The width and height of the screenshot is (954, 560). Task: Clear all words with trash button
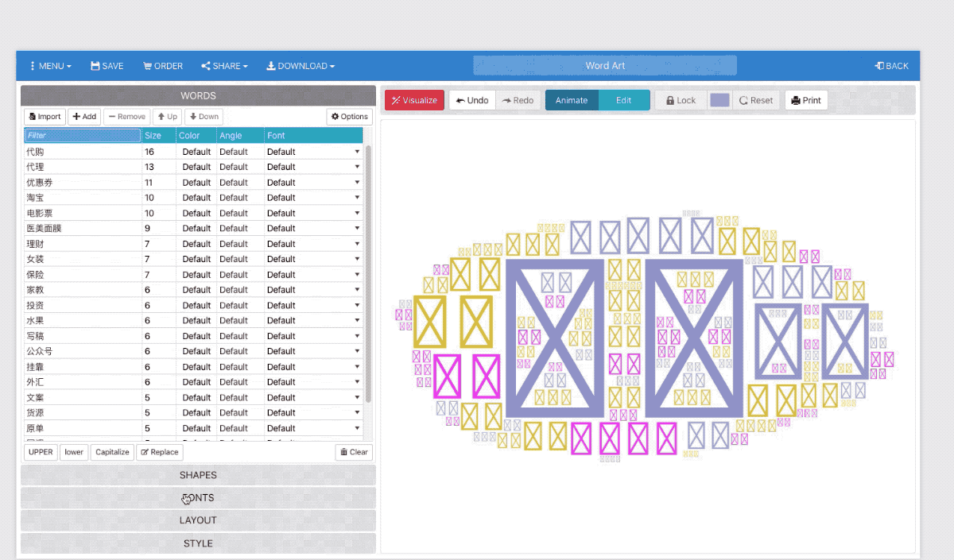[x=354, y=452]
